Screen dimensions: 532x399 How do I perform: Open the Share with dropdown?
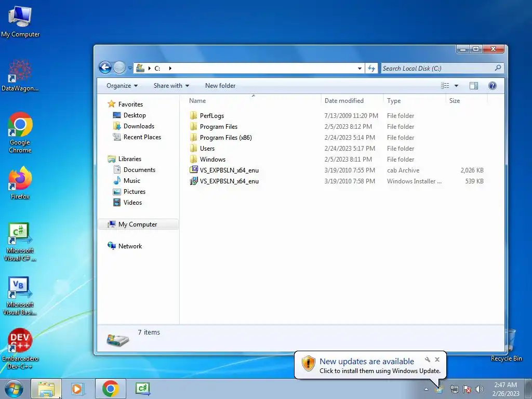coord(171,86)
